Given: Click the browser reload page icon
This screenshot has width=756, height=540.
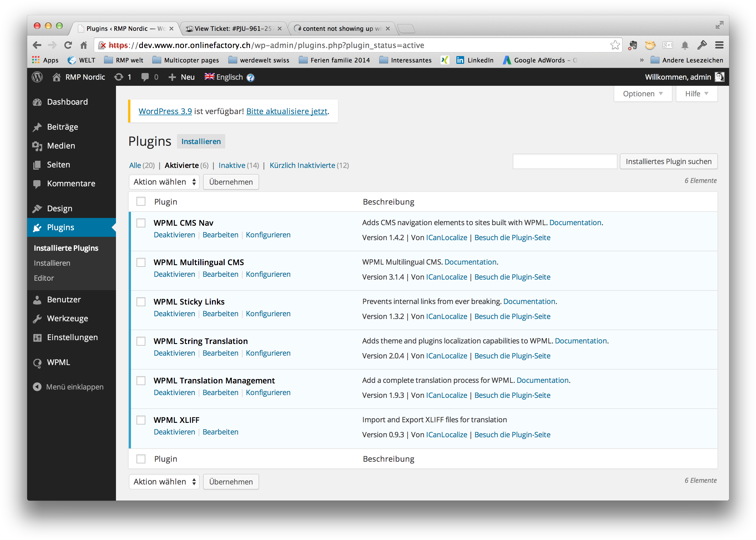Looking at the screenshot, I should [68, 45].
